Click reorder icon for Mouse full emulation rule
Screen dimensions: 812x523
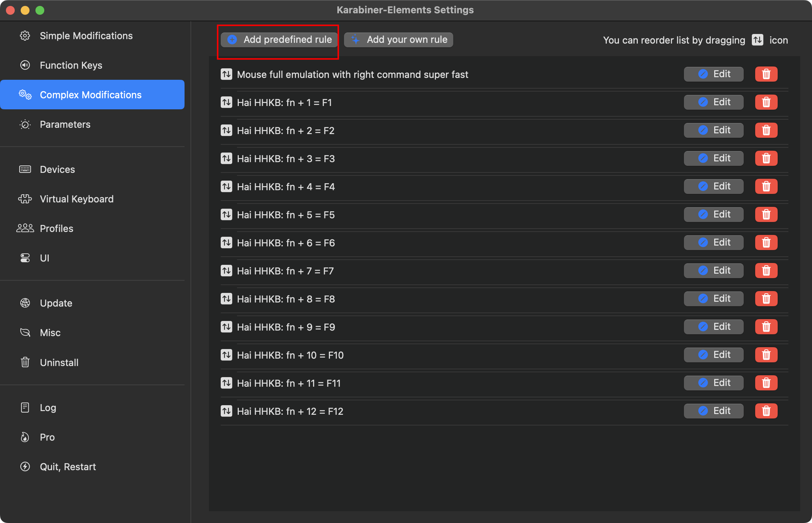[226, 74]
